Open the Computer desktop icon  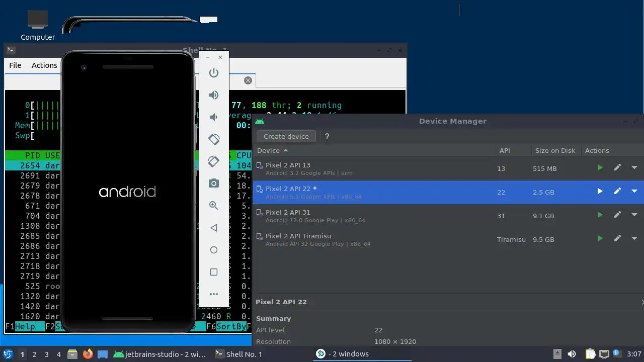pos(38,25)
